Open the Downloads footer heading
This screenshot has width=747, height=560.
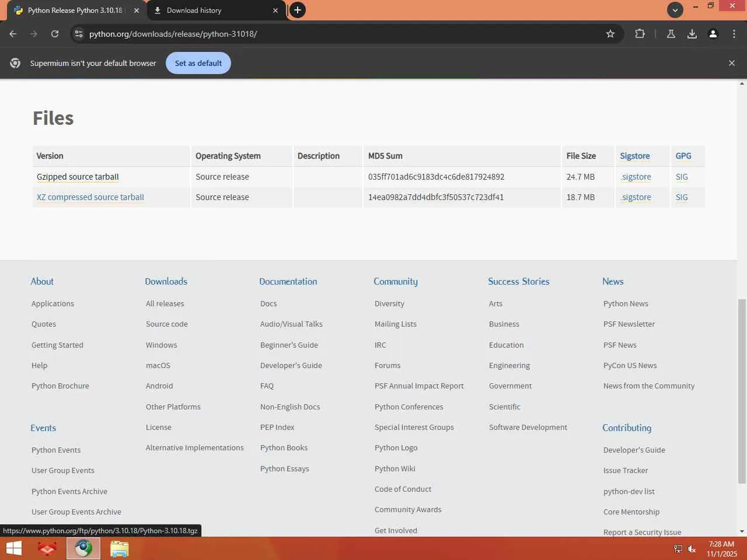point(166,281)
